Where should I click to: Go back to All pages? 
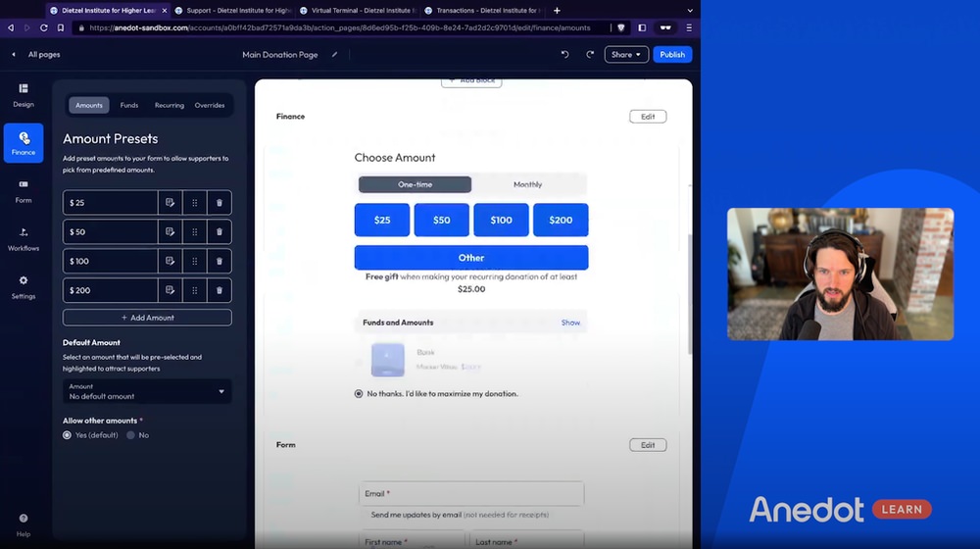tap(36, 54)
